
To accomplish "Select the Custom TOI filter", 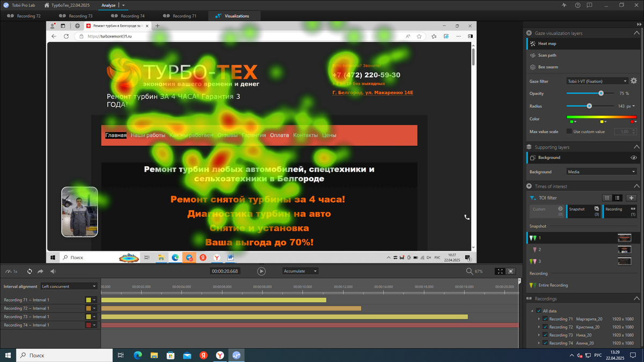I will tap(546, 211).
